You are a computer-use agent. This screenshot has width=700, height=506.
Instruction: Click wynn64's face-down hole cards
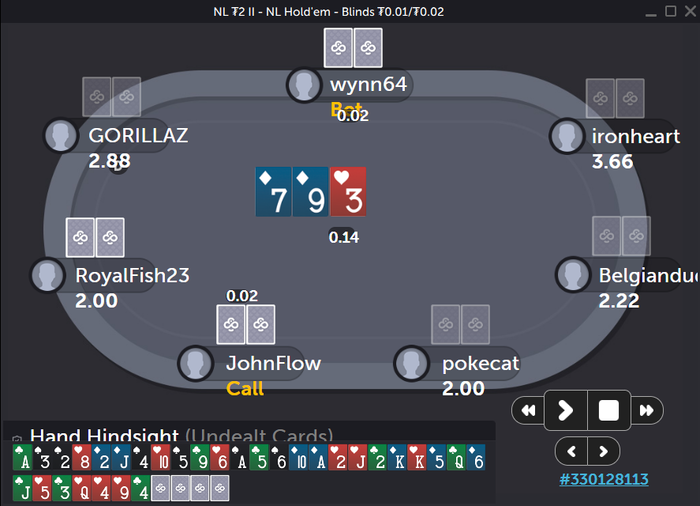[353, 48]
